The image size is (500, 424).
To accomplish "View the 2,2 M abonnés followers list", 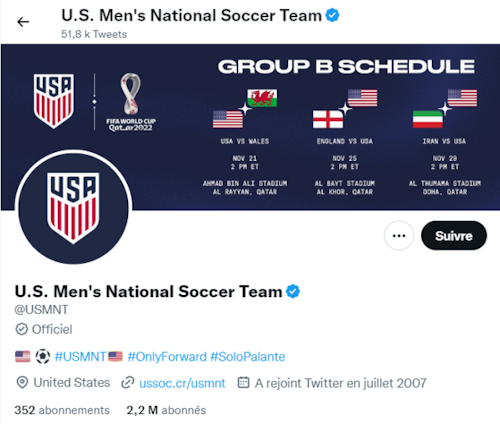I will pyautogui.click(x=166, y=410).
